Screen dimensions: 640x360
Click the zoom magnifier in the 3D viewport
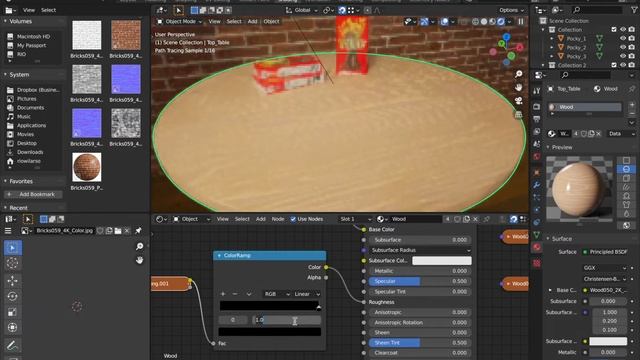[x=518, y=74]
